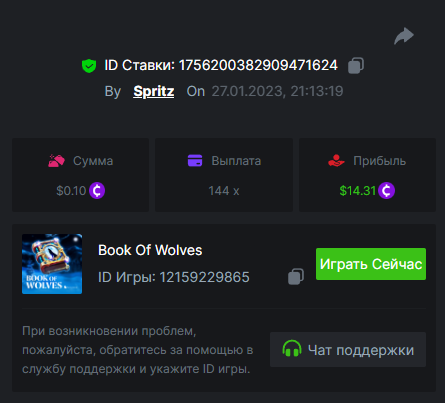Click the red Прибыль hand icon
The height and width of the screenshot is (403, 445).
click(x=336, y=160)
